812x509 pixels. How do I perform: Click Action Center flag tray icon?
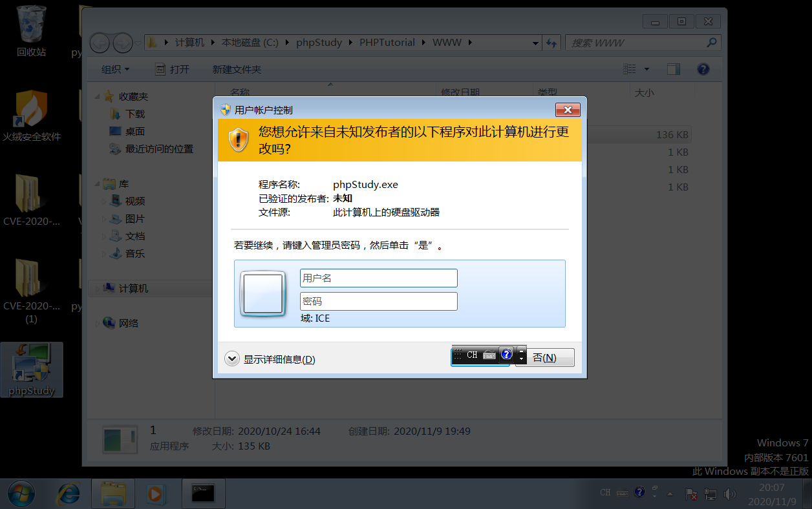691,494
